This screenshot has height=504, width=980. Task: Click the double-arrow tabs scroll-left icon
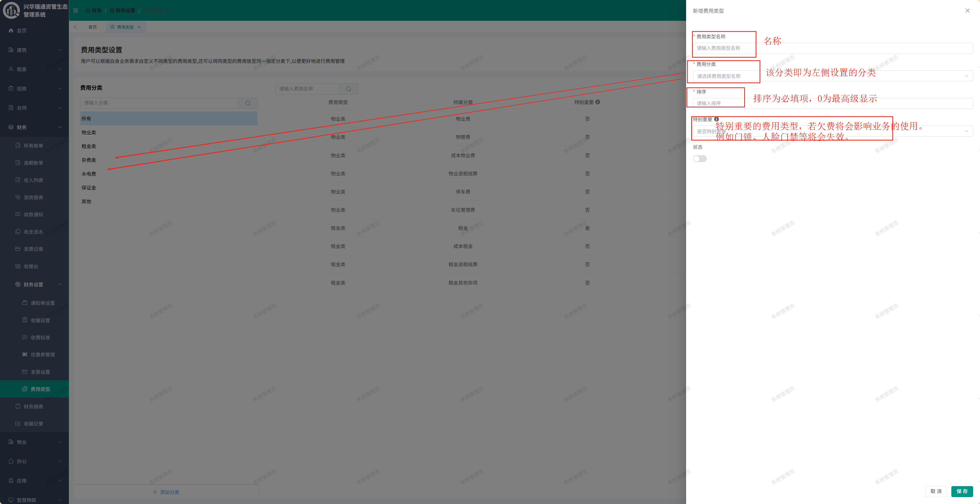(x=75, y=27)
